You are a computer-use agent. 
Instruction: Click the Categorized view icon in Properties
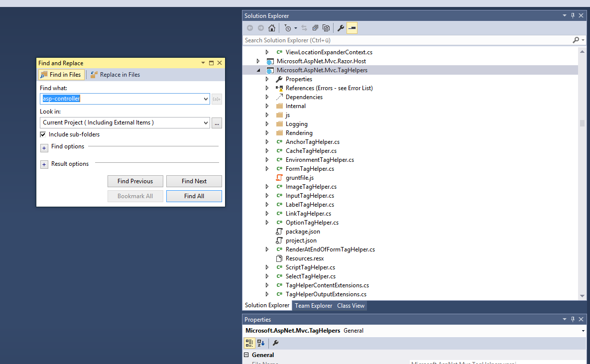click(x=249, y=343)
